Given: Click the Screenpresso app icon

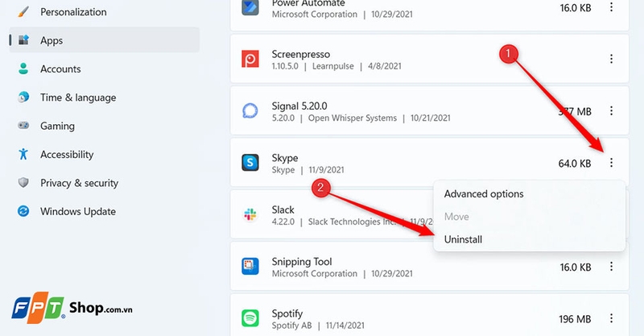Looking at the screenshot, I should point(250,59).
